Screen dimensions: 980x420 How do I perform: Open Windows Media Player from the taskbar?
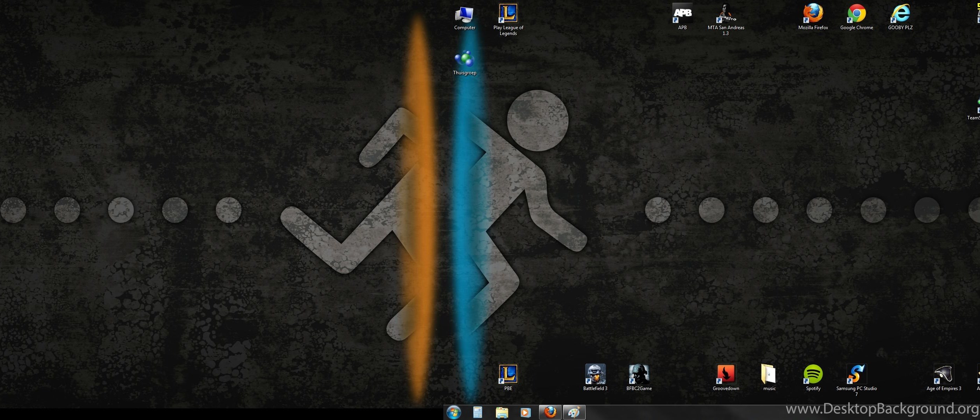coord(525,412)
